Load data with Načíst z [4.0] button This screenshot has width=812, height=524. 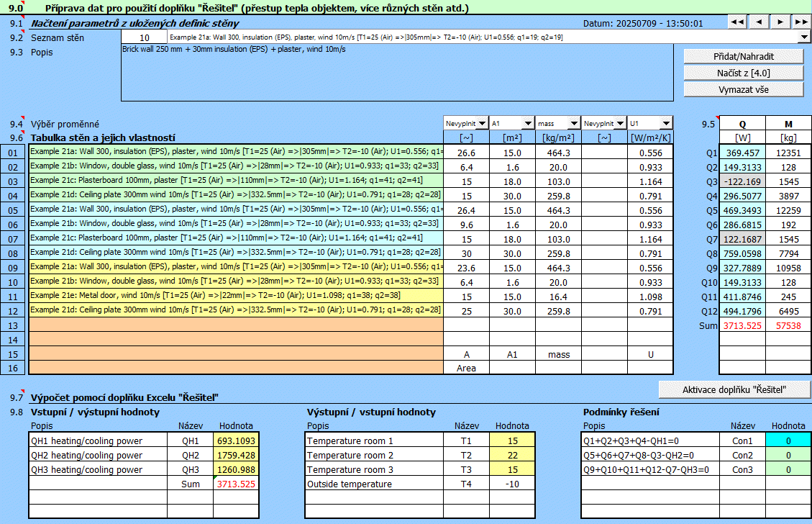click(743, 73)
